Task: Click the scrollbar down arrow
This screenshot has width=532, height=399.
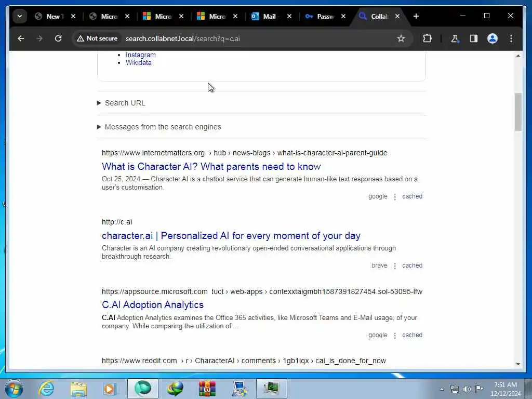Action: point(518,364)
